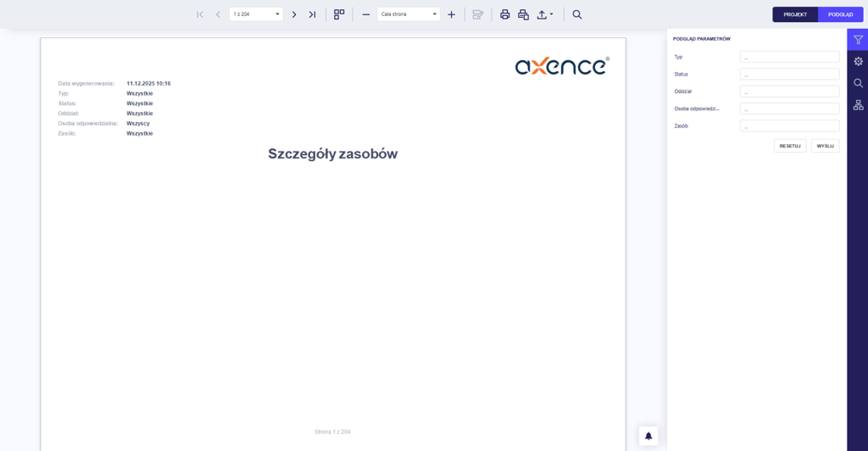Viewport: 868px width, 451px height.
Task: Open the toolbar search magnifier
Action: (577, 15)
